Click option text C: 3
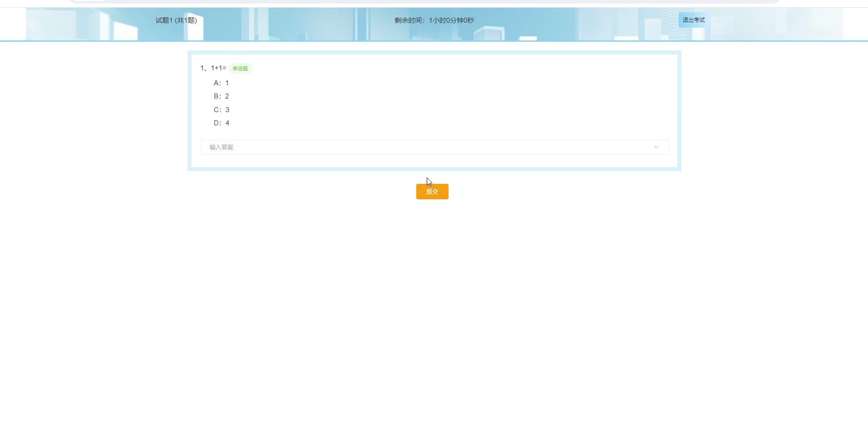This screenshot has width=868, height=424. pyautogui.click(x=222, y=110)
